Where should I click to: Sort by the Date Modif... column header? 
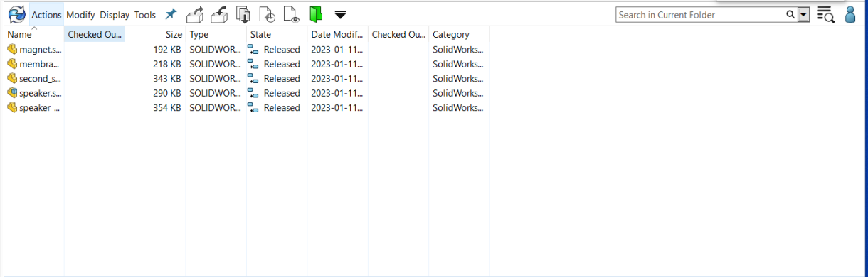pos(338,34)
